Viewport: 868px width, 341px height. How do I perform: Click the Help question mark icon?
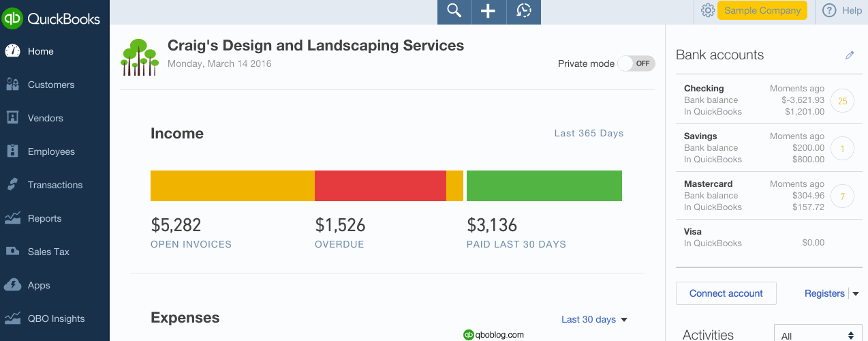click(829, 11)
